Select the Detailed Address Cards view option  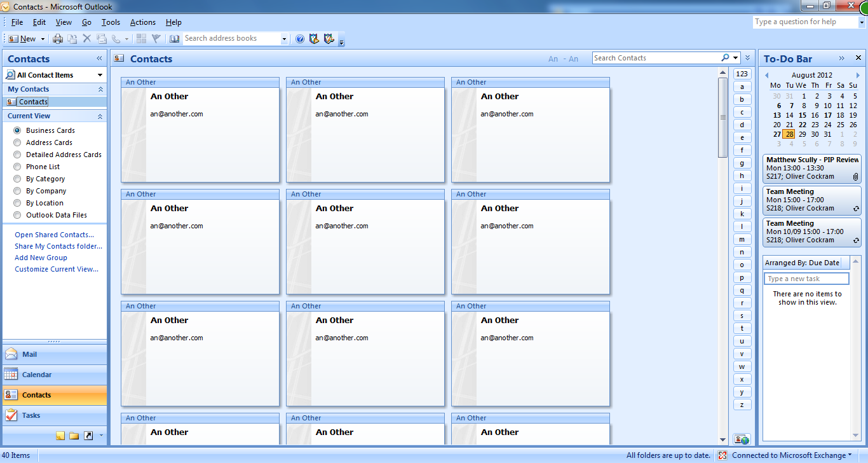[x=17, y=155]
